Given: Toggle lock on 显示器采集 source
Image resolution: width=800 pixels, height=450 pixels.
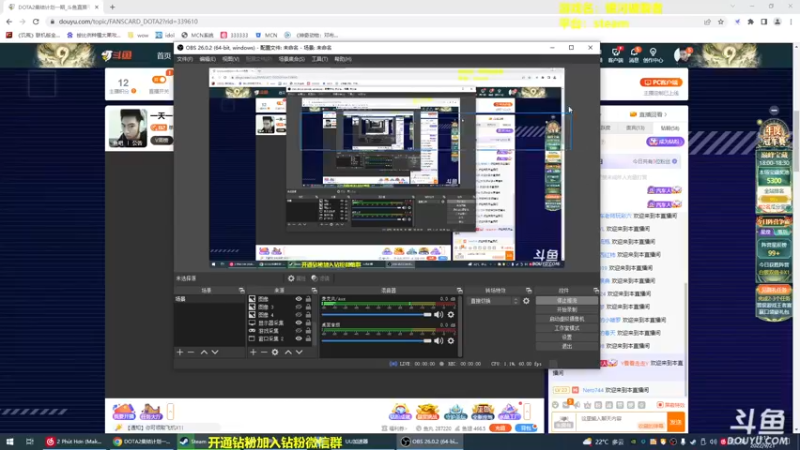Looking at the screenshot, I should pyautogui.click(x=308, y=322).
